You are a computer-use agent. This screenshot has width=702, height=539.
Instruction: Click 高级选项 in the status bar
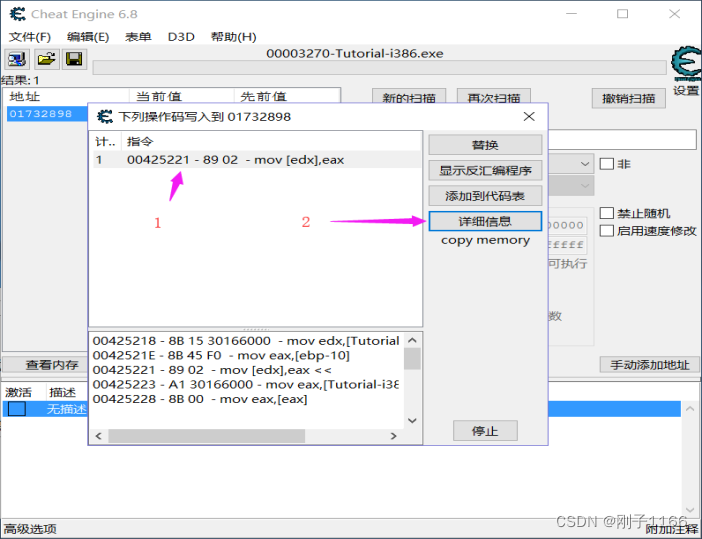pos(30,529)
